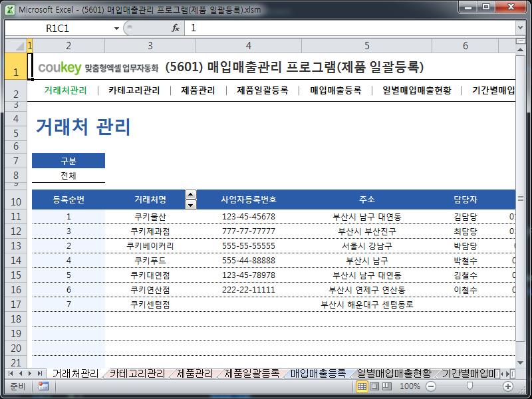Click the sort up spinner arrow
This screenshot has height=399, width=532.
[191, 195]
